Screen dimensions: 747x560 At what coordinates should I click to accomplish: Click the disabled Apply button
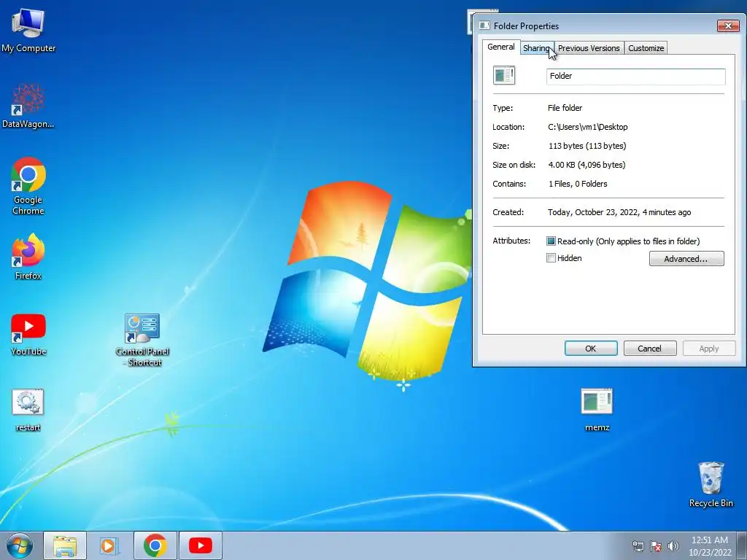pyautogui.click(x=709, y=349)
